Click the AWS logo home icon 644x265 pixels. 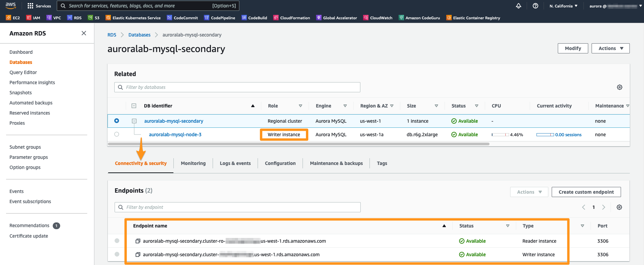[11, 5]
